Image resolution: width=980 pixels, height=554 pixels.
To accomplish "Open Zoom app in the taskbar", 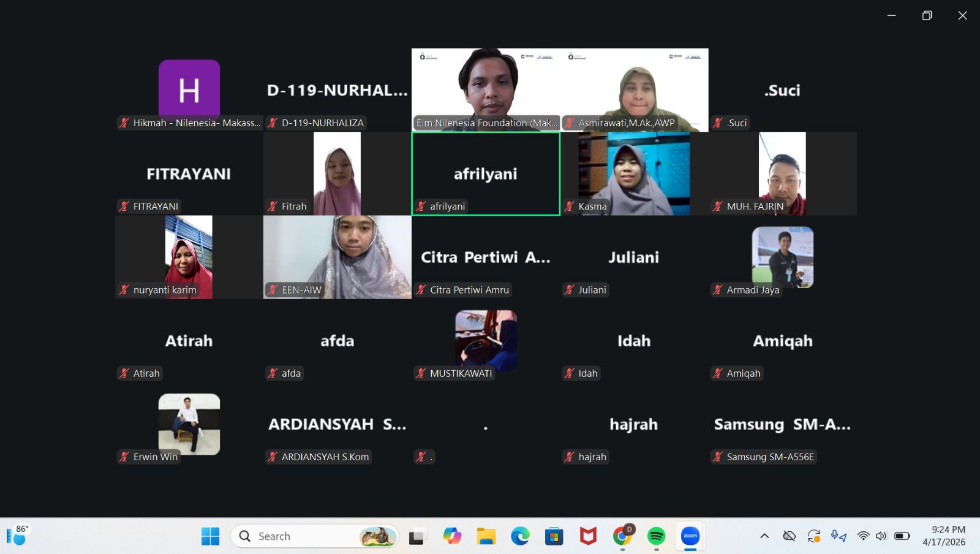I will click(x=690, y=536).
